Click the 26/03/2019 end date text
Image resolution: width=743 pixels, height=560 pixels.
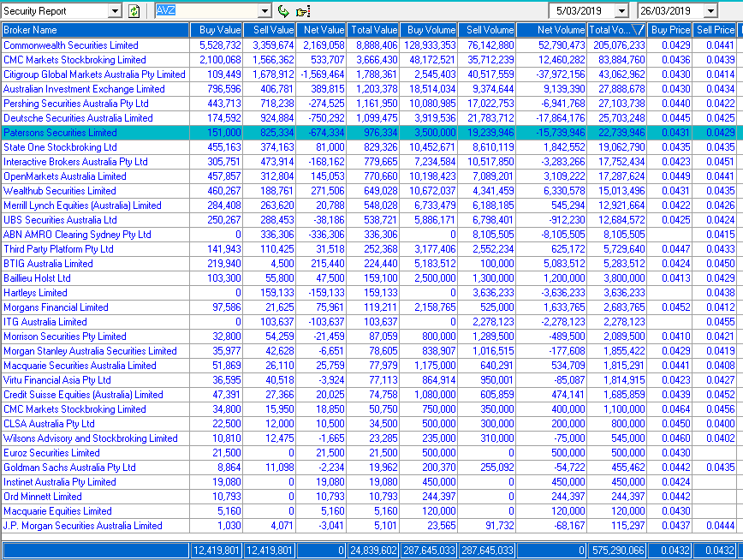pyautogui.click(x=665, y=11)
